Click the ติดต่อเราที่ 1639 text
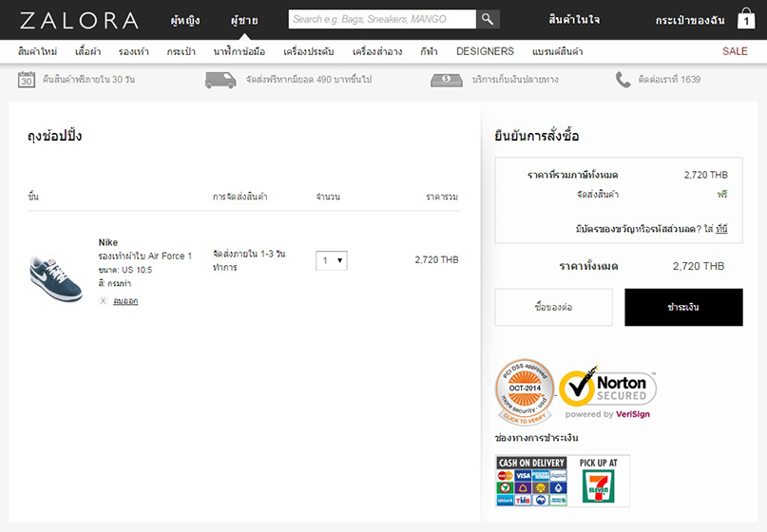767x532 pixels. point(669,79)
